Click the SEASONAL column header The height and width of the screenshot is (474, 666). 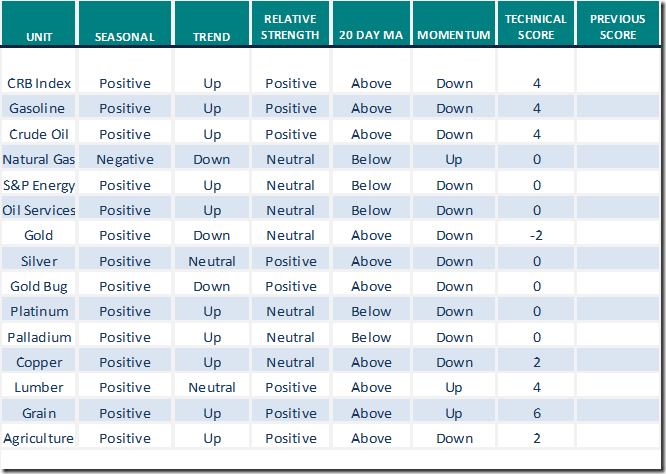125,36
